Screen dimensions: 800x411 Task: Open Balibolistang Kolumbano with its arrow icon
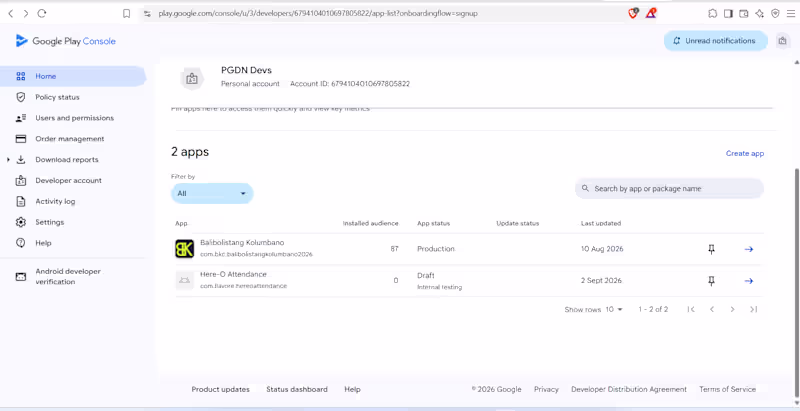pos(748,249)
